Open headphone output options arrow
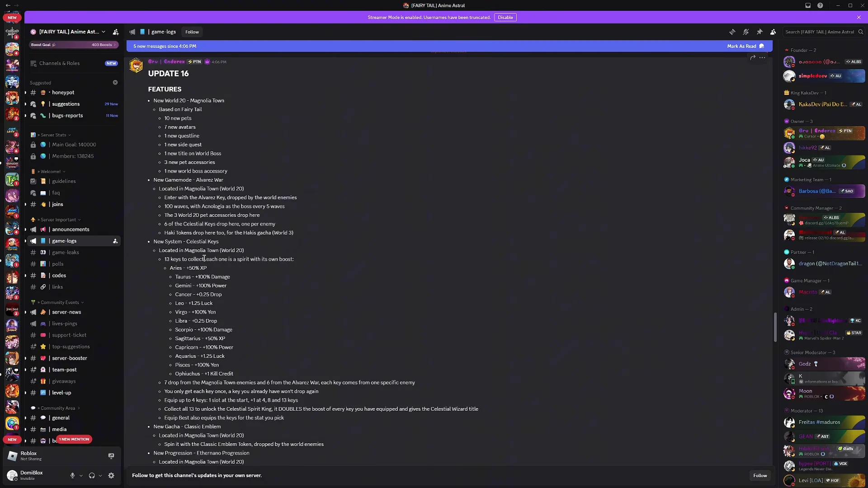This screenshot has height=488, width=868. [x=100, y=475]
